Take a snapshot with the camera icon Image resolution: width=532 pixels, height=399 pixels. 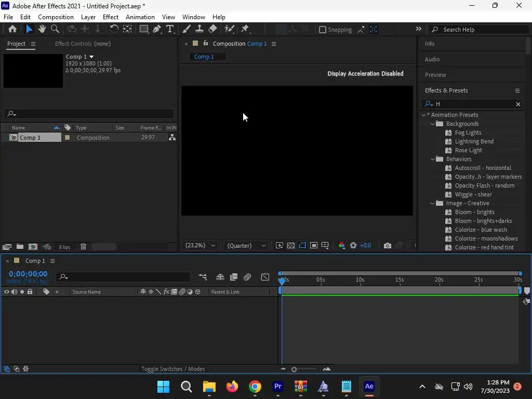(x=387, y=245)
